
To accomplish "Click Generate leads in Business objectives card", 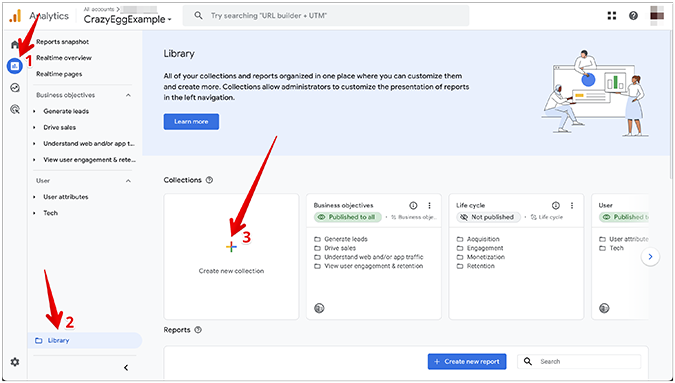I will coord(346,239).
